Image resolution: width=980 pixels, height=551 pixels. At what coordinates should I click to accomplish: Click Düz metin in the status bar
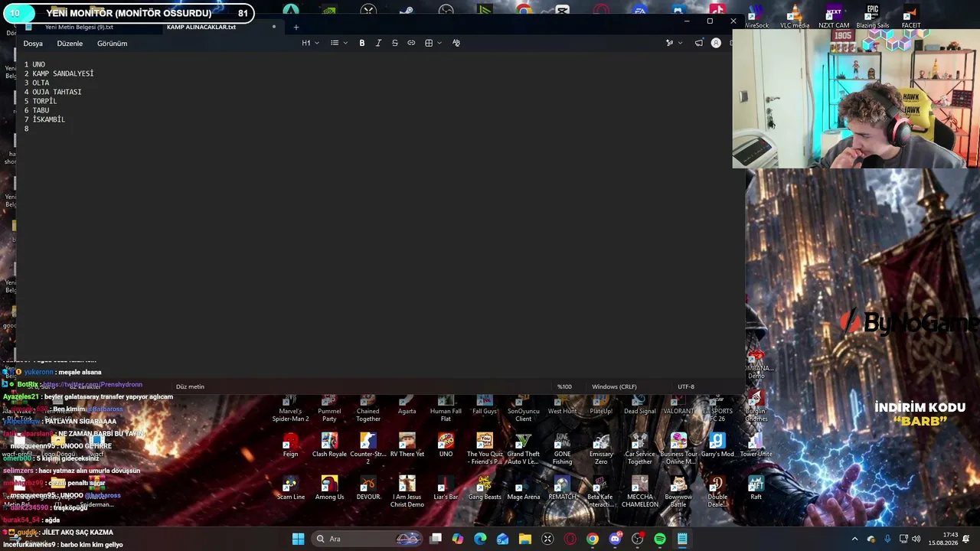(x=190, y=386)
